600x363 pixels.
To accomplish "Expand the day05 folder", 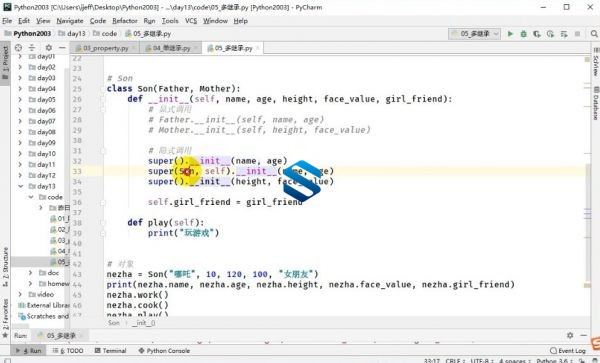I will [20, 99].
